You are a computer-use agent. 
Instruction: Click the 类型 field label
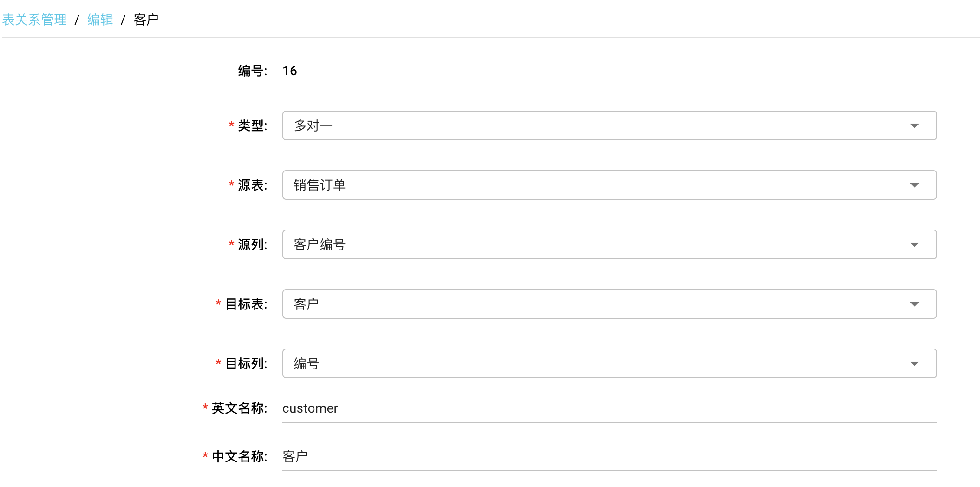click(x=252, y=125)
